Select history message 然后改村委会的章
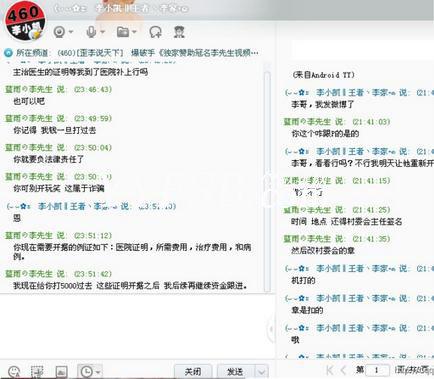The image size is (434, 379). pos(323,251)
